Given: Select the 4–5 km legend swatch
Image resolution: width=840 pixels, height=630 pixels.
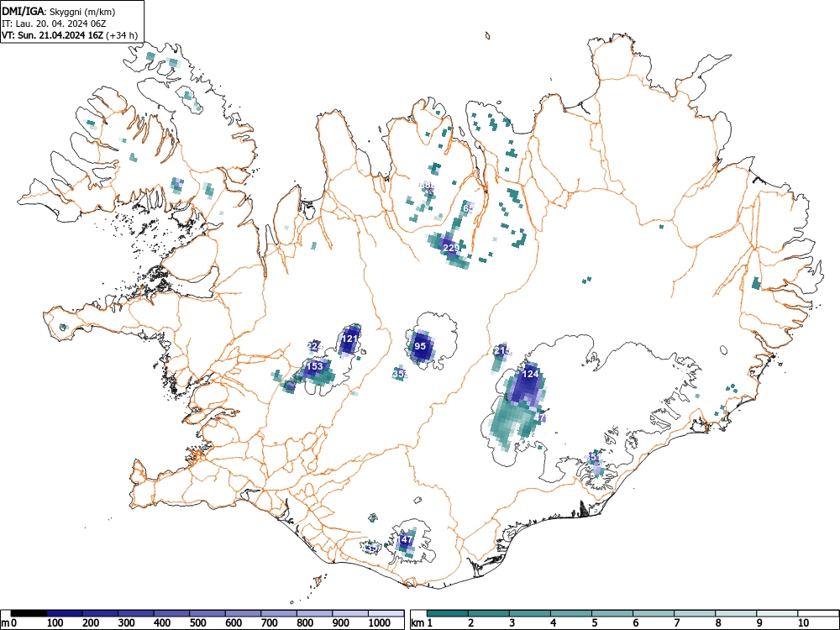Looking at the screenshot, I should pyautogui.click(x=571, y=613).
